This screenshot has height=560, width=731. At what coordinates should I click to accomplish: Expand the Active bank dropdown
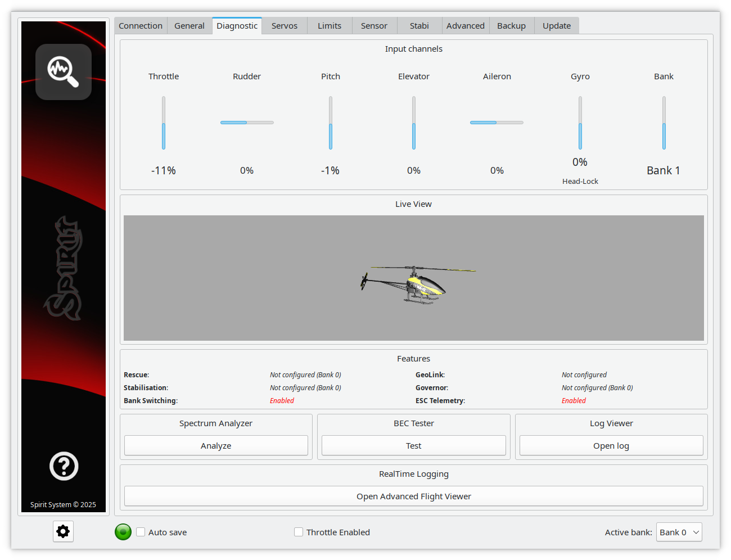tap(679, 532)
